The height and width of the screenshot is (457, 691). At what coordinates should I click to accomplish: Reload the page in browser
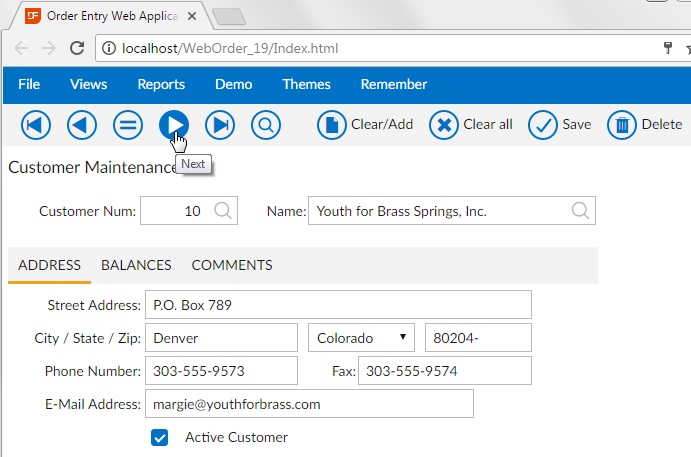pyautogui.click(x=77, y=48)
